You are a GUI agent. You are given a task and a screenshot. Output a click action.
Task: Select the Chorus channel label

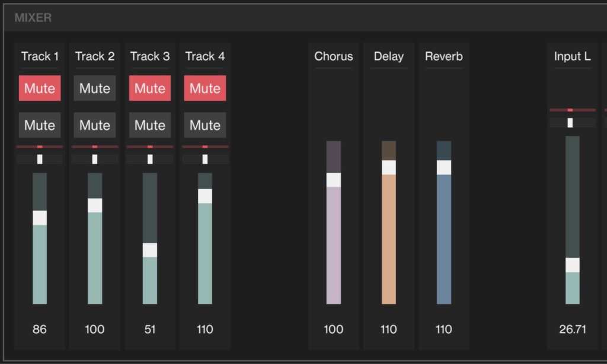coord(333,56)
